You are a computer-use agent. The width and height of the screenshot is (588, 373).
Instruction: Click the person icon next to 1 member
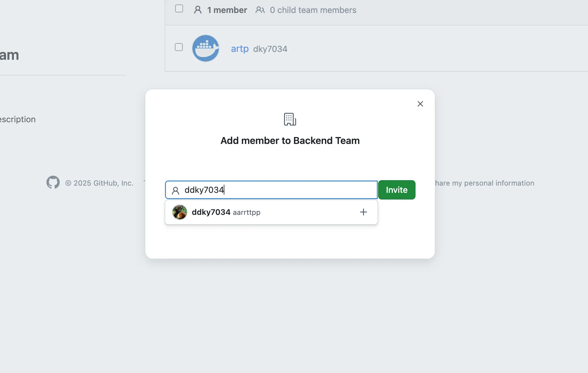click(198, 10)
